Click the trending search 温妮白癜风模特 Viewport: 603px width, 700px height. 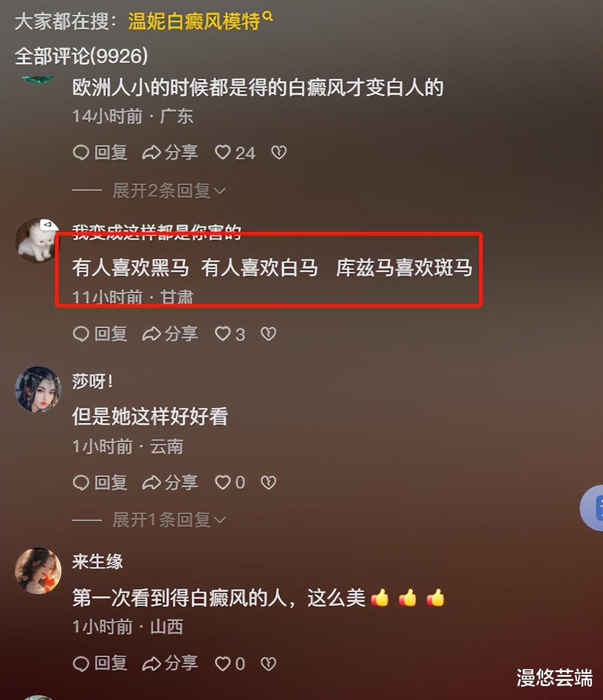pyautogui.click(x=193, y=22)
